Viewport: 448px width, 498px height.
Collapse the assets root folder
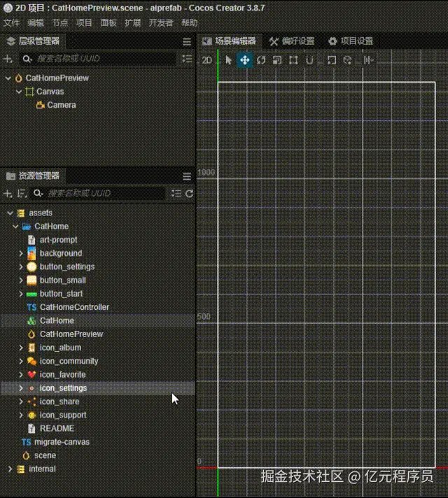10,213
